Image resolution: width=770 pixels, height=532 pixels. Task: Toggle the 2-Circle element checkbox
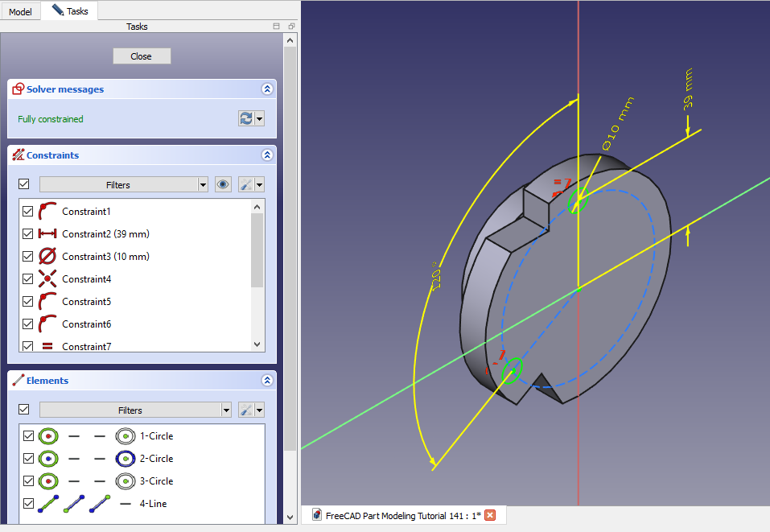click(x=28, y=459)
